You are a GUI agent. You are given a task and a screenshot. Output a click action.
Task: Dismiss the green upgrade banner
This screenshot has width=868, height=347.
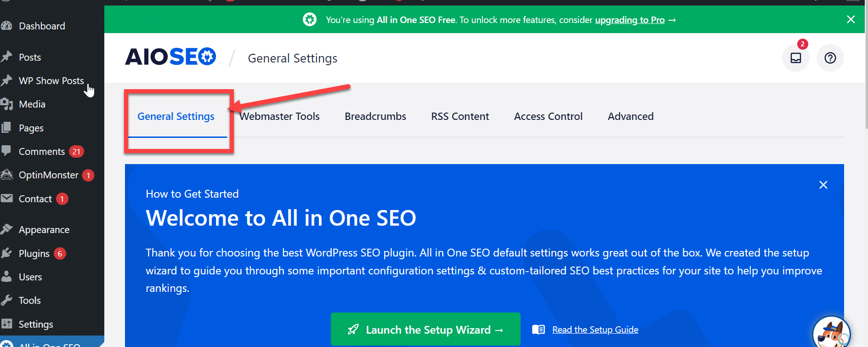[x=851, y=19]
